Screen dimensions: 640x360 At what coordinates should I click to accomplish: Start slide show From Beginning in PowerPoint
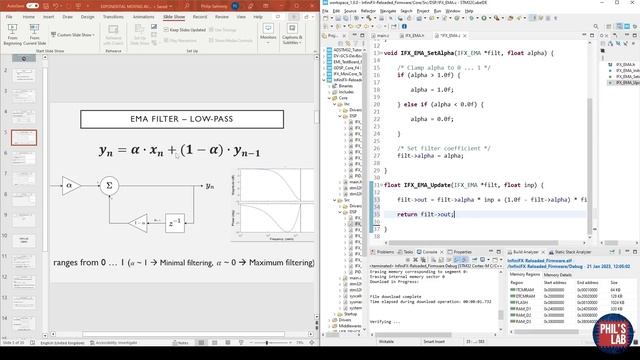point(12,34)
